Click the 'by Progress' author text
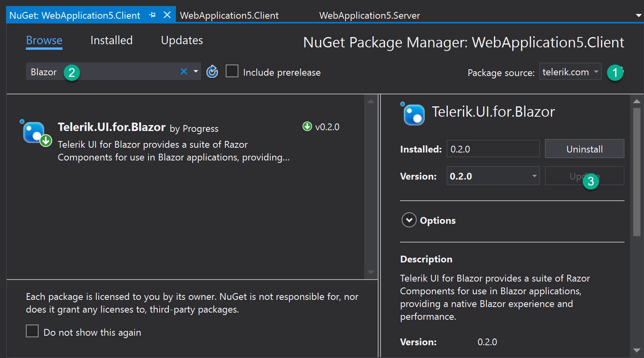This screenshot has width=644, height=358. 194,129
